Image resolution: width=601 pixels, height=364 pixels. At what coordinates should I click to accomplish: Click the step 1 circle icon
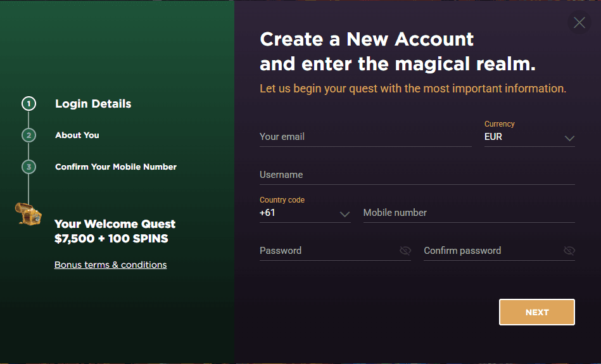coord(28,103)
